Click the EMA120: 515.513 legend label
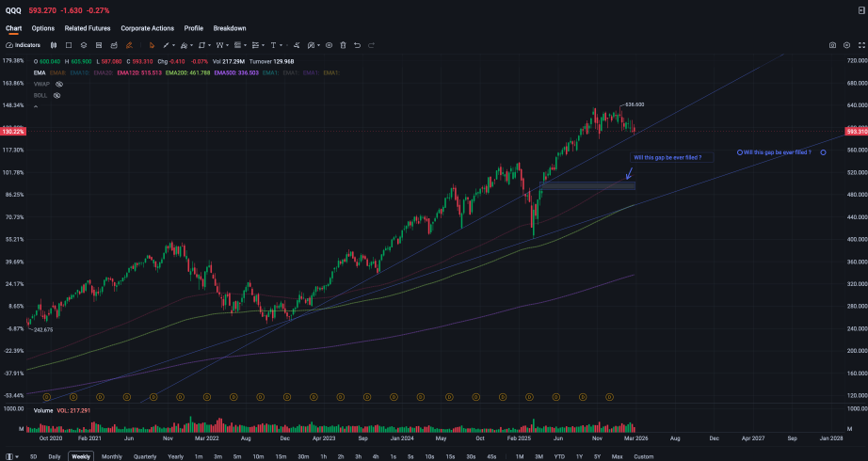Viewport: 868px width, 461px height. click(x=137, y=72)
